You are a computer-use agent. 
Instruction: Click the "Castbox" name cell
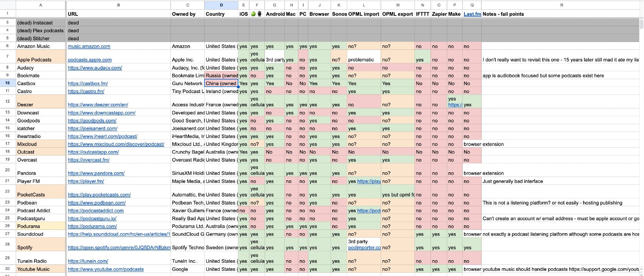point(41,83)
